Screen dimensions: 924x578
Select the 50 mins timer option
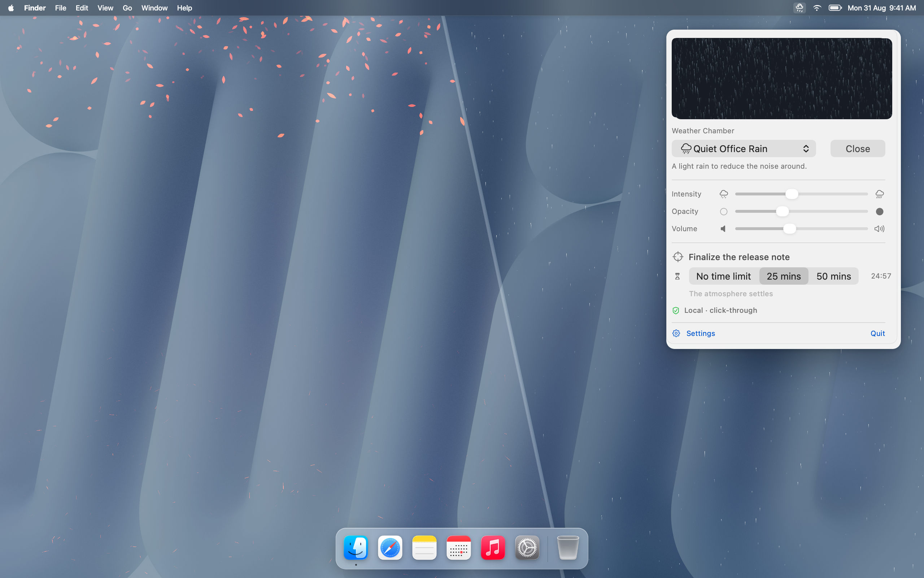(x=833, y=276)
